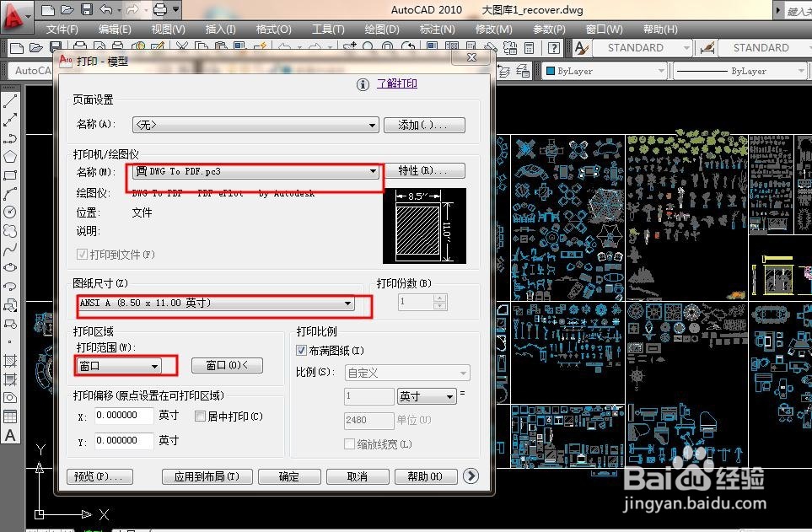Click the 预览(P) preview button
The height and width of the screenshot is (532, 812).
click(x=99, y=476)
